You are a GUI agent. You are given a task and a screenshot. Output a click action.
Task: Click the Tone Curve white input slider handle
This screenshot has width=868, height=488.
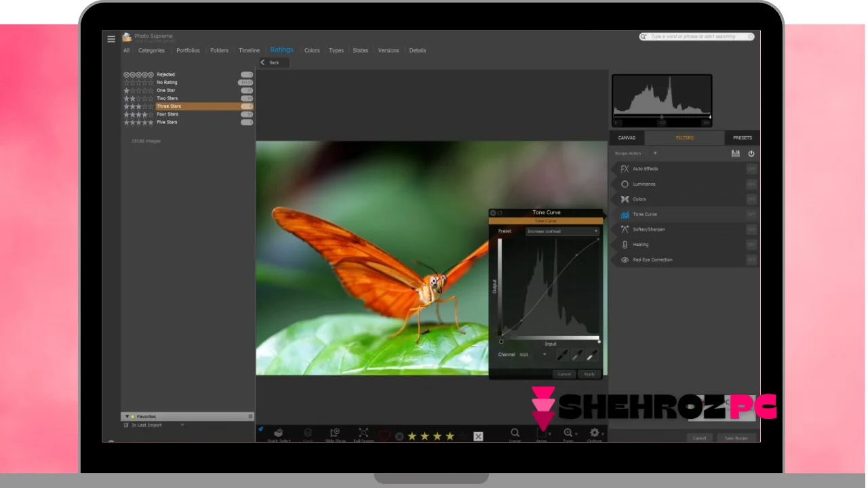click(599, 342)
